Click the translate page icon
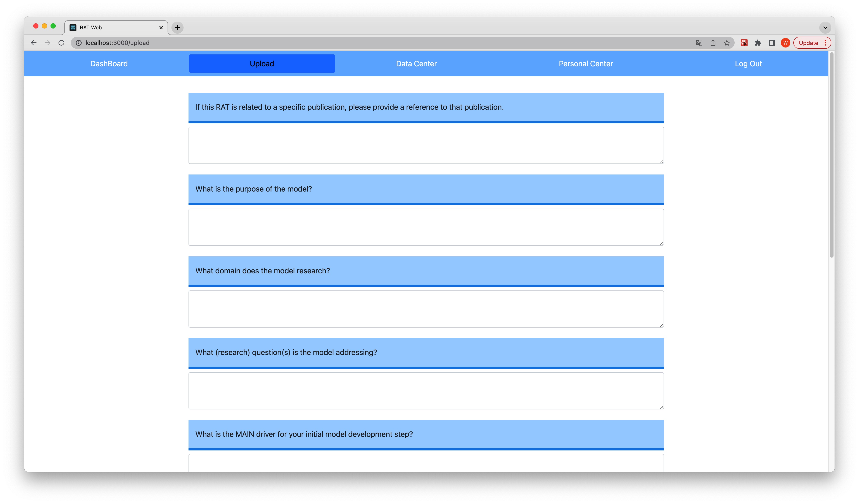Image resolution: width=859 pixels, height=504 pixels. (x=699, y=43)
